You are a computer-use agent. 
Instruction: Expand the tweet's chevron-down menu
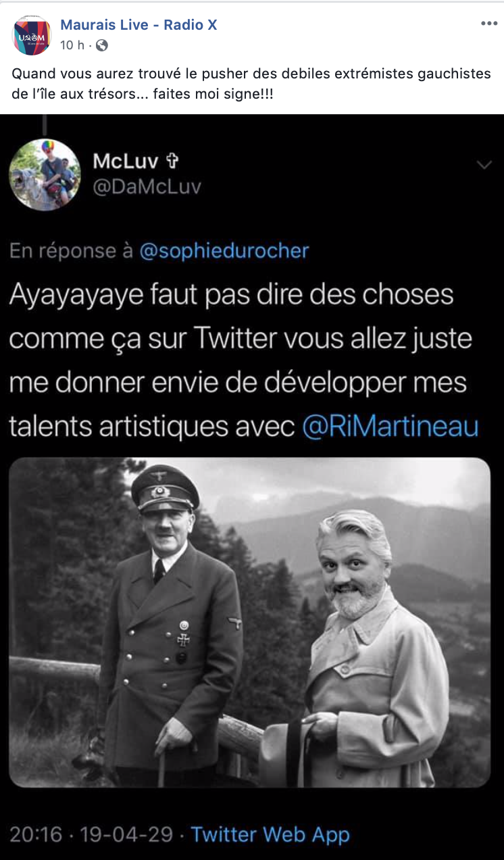click(484, 166)
